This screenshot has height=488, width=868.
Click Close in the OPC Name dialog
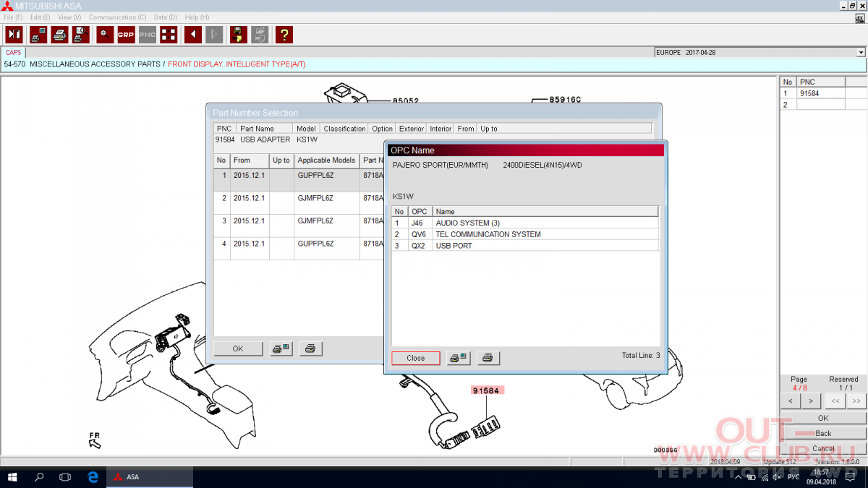pyautogui.click(x=416, y=358)
